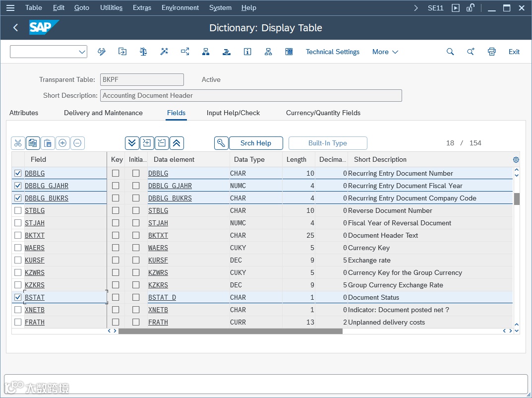Open the table settings gear icon

click(x=516, y=160)
